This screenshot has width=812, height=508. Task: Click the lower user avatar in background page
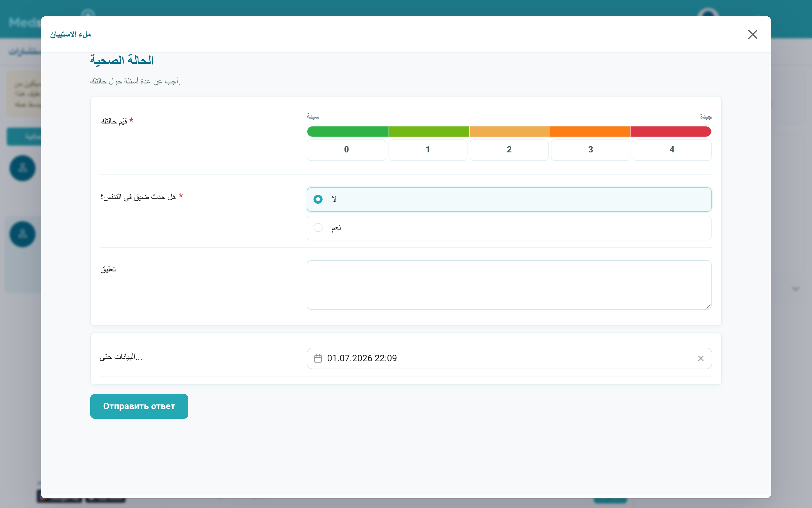tap(23, 234)
